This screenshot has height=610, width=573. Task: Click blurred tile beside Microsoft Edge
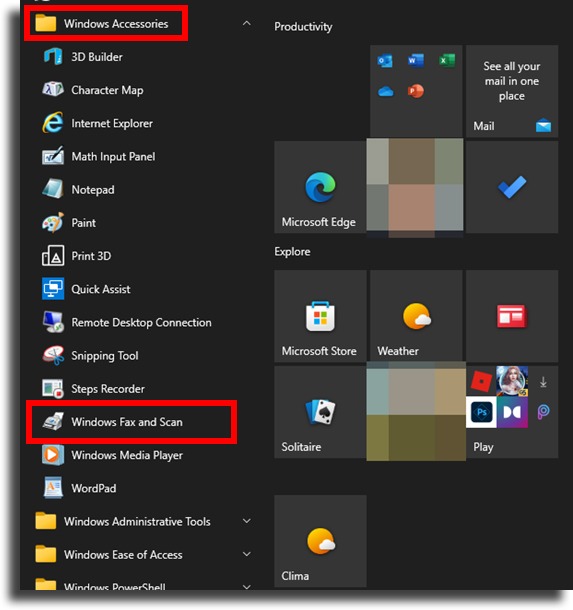pos(415,187)
